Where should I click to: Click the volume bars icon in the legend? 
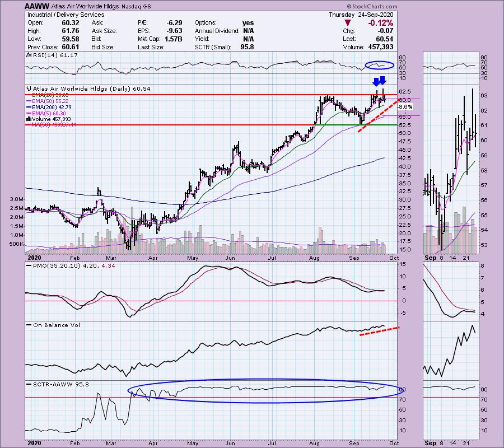[x=29, y=119]
